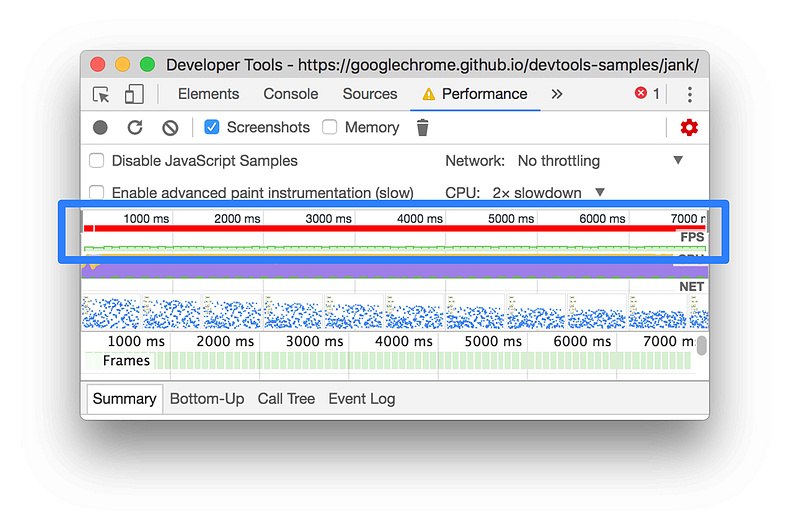The image size is (800, 530).
Task: Toggle the device toolbar icon
Action: coord(134,94)
